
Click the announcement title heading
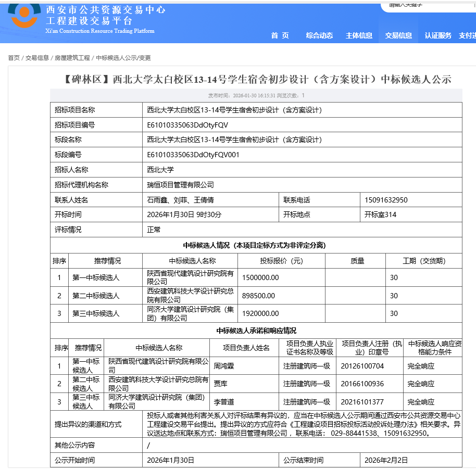(257, 80)
